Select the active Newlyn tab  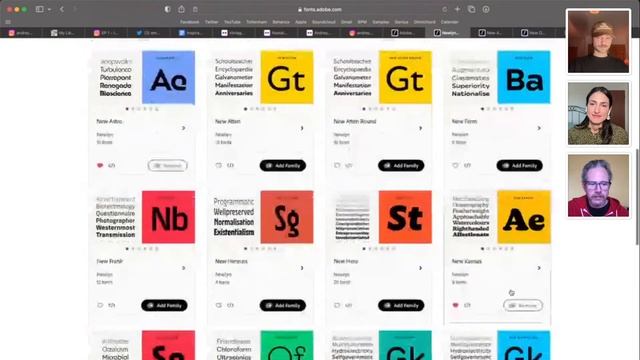click(447, 33)
